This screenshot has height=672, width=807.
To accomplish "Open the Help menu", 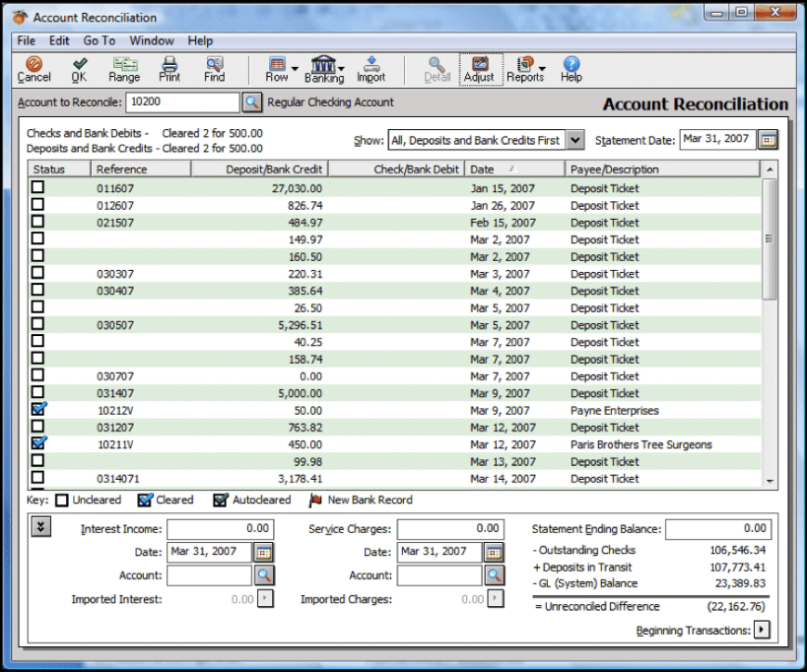I will 200,40.
